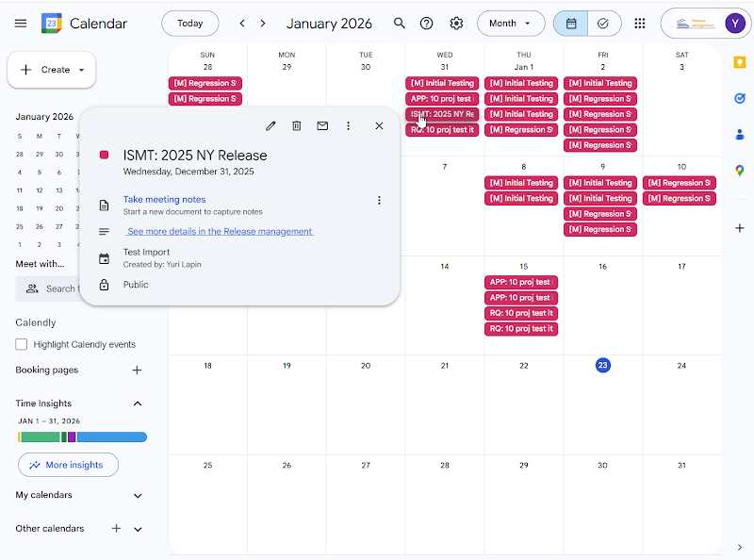The width and height of the screenshot is (754, 560).
Task: Open event options three-dot menu
Action: [x=348, y=125]
